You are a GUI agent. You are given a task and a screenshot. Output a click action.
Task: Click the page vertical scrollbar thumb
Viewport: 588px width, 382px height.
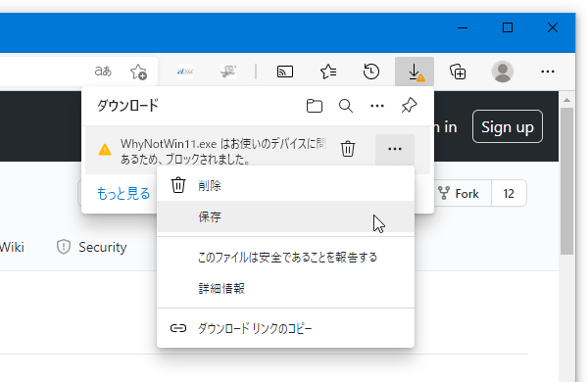[566, 181]
